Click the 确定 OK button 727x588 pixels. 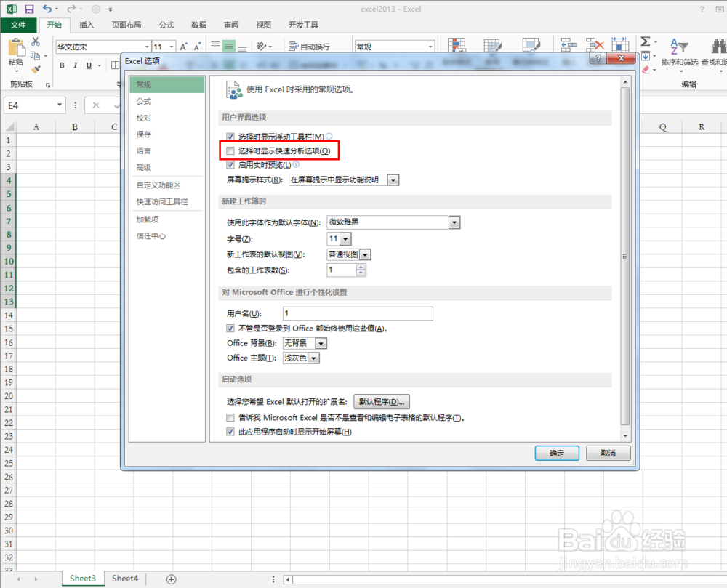tap(557, 453)
